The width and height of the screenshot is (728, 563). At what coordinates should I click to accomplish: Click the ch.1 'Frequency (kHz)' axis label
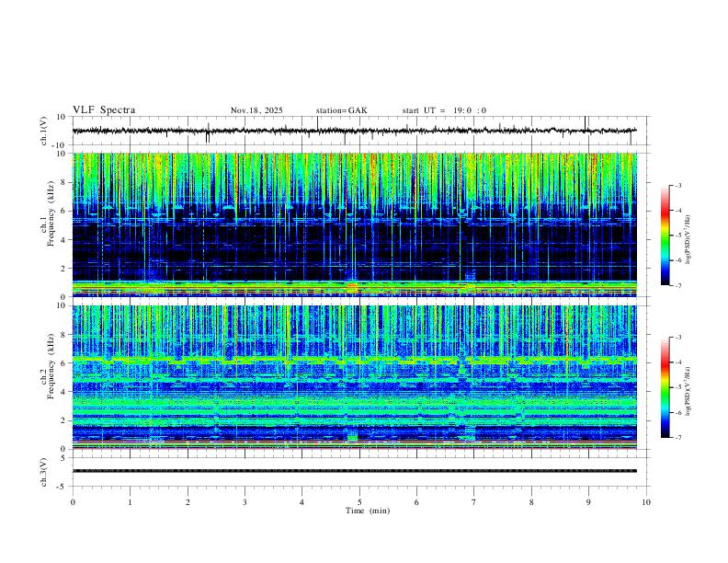tap(51, 213)
